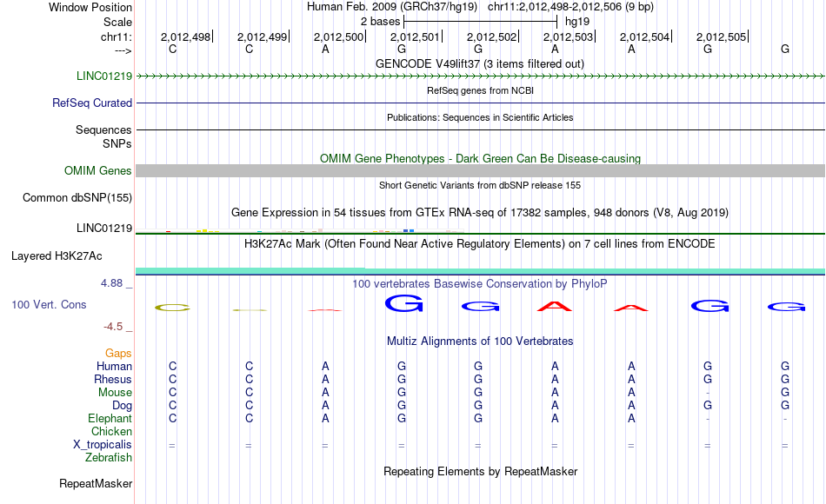Click the Human Feb. 2009 (GRCh37/hg19) assembly text
Image resolution: width=826 pixels, height=504 pixels.
(x=392, y=7)
